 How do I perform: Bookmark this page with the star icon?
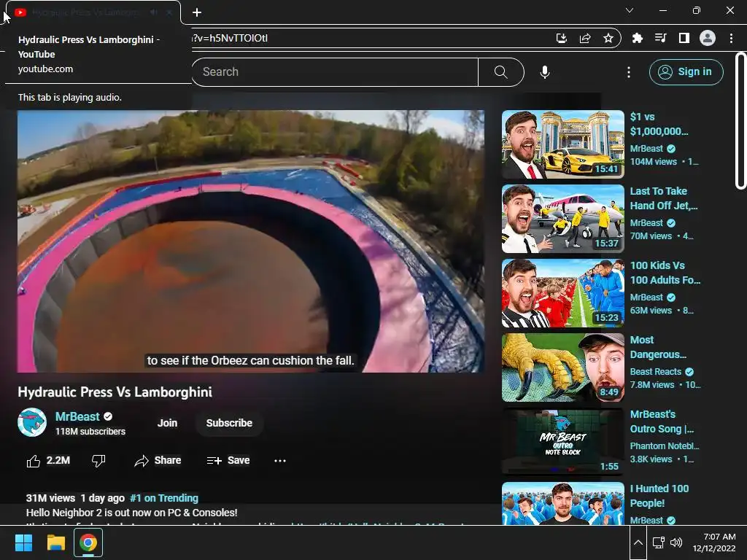point(608,38)
